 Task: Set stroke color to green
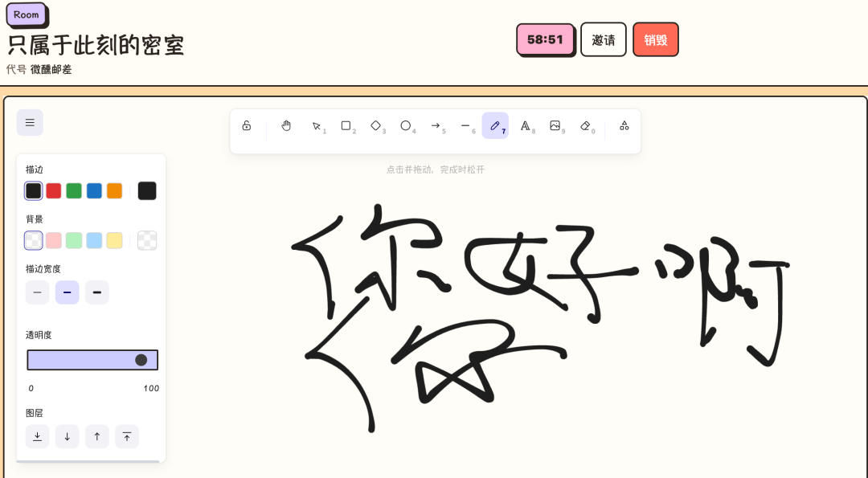click(74, 191)
